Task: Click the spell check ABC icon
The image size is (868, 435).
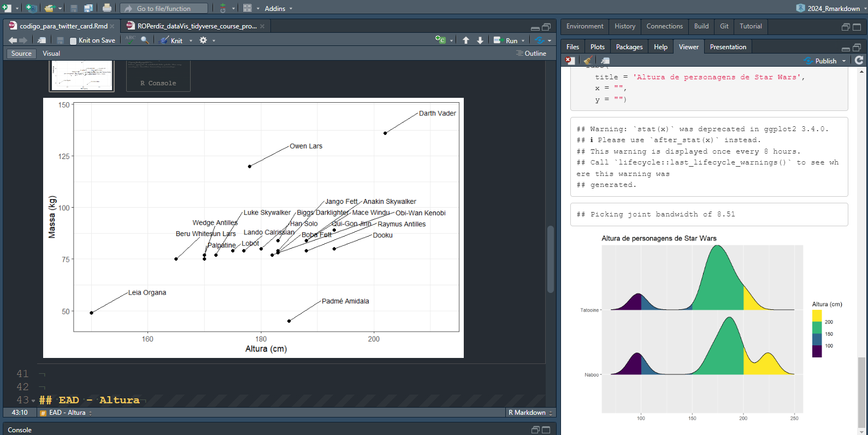Action: click(x=130, y=40)
